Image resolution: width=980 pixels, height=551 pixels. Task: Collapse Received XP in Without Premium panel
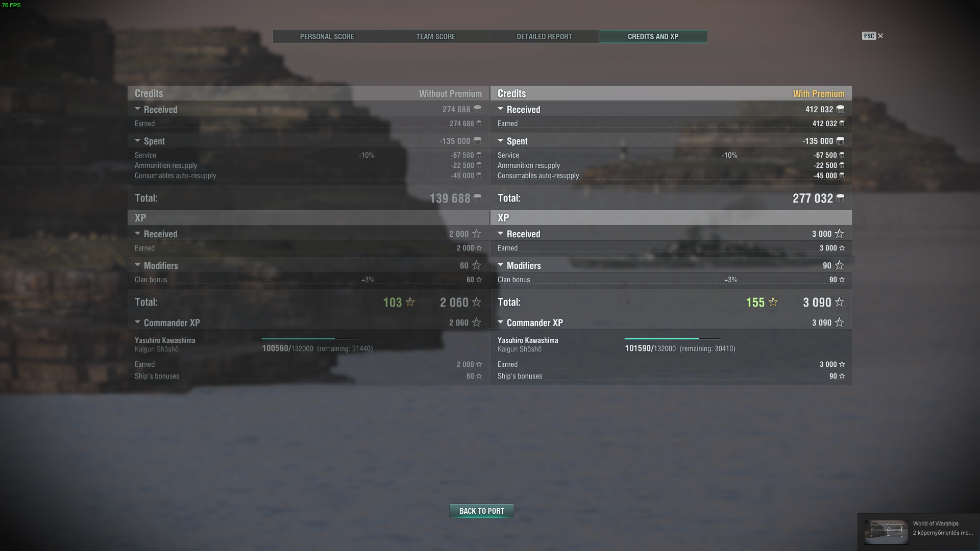[x=137, y=234]
